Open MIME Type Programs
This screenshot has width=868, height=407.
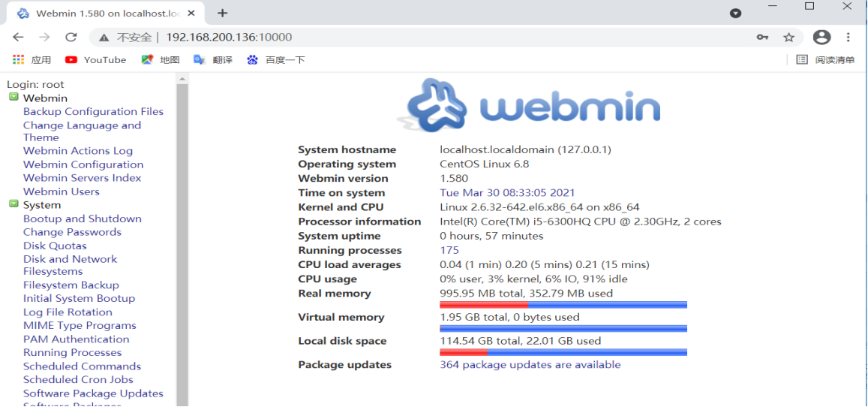coord(80,326)
